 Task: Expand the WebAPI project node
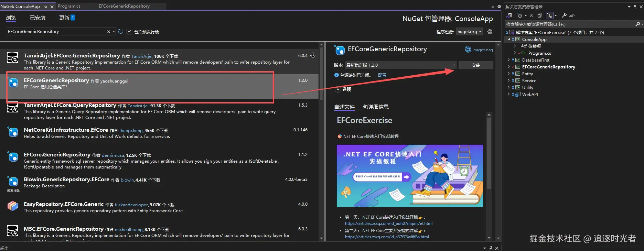[x=509, y=94]
